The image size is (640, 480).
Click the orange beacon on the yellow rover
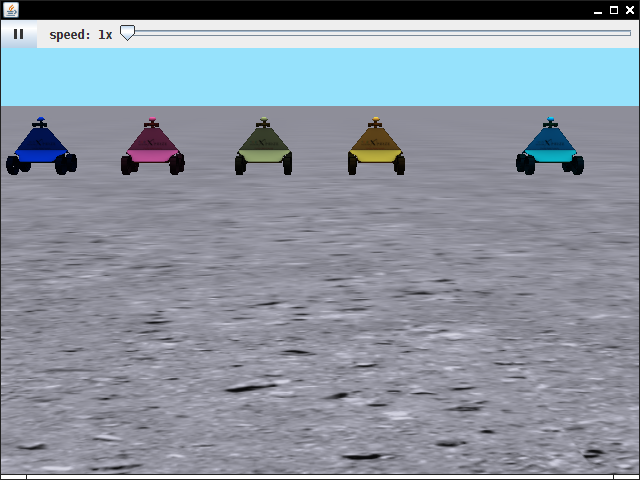tap(376, 119)
